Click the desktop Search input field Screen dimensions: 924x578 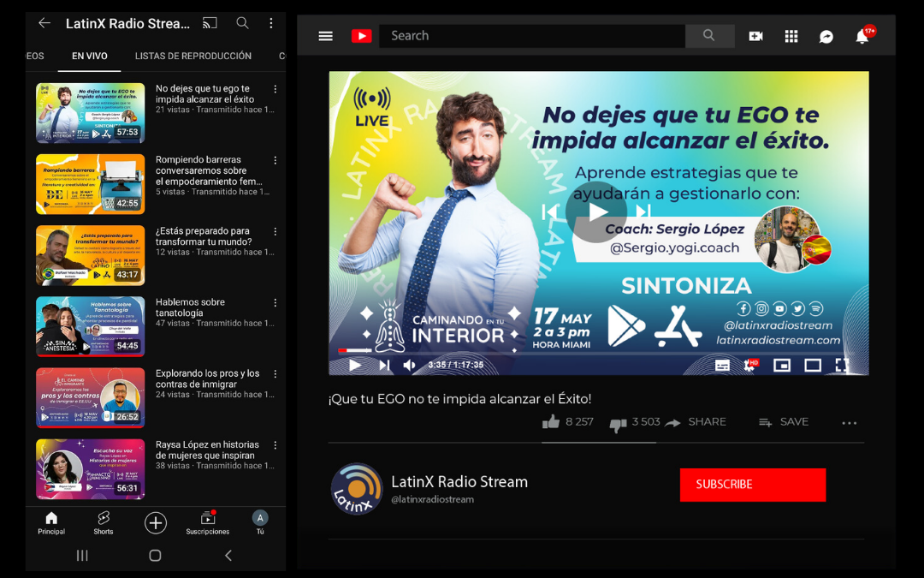point(532,36)
